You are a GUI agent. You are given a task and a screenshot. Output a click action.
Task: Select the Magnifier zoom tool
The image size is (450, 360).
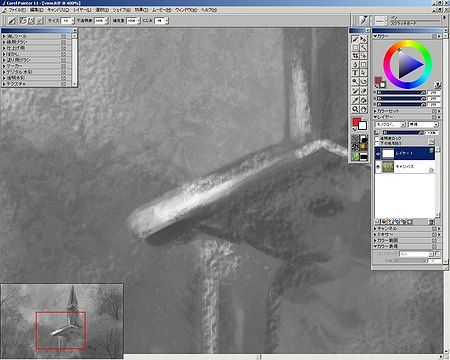[x=355, y=109]
